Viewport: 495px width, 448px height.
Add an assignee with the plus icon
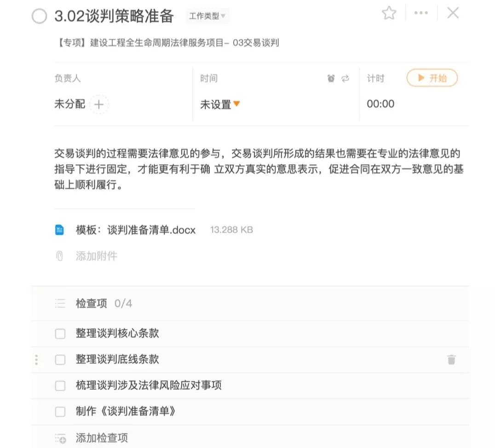(99, 104)
